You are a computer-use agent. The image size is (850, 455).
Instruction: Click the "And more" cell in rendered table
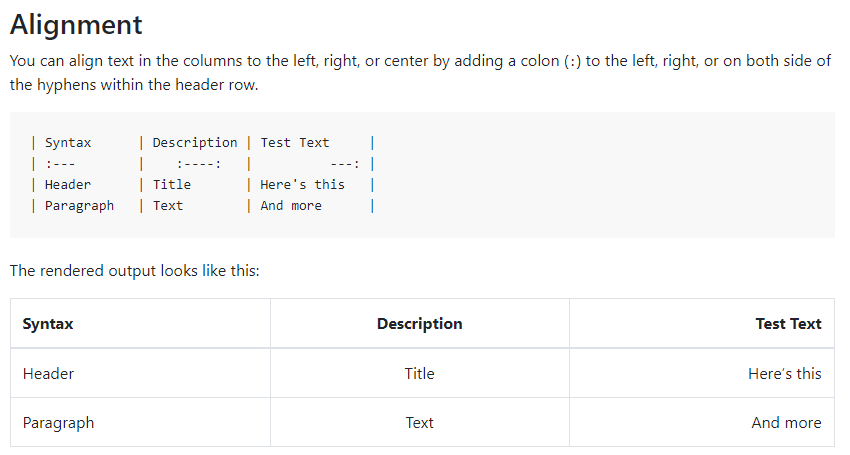pos(787,423)
